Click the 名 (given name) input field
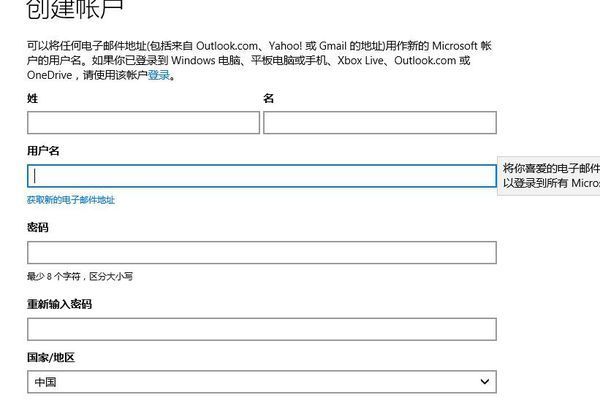The image size is (600, 403). (380, 122)
